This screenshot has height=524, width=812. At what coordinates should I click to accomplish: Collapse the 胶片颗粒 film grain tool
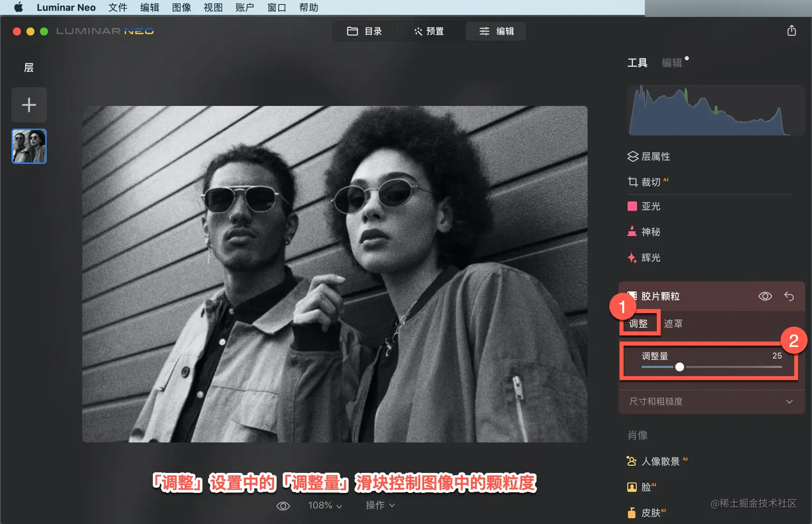(660, 296)
